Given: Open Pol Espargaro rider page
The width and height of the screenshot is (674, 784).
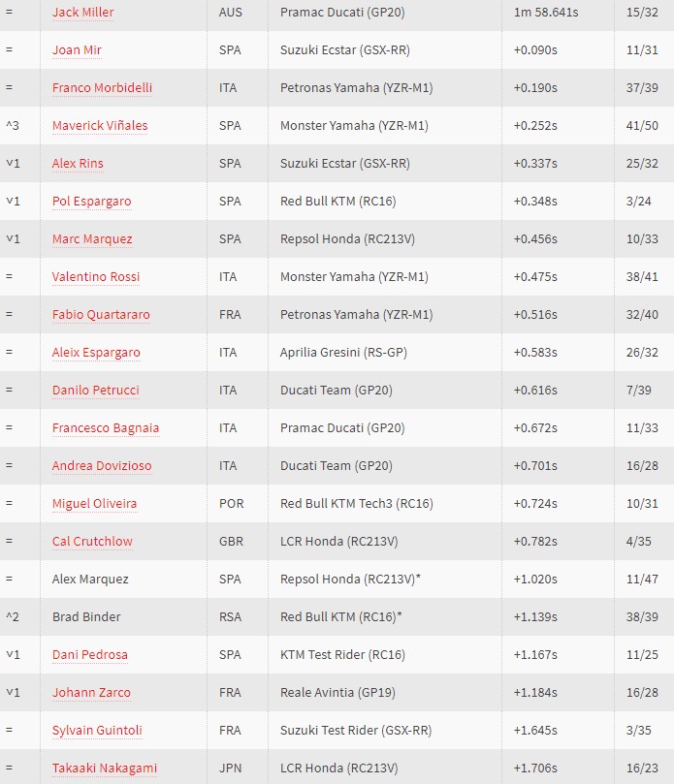Looking at the screenshot, I should tap(92, 201).
